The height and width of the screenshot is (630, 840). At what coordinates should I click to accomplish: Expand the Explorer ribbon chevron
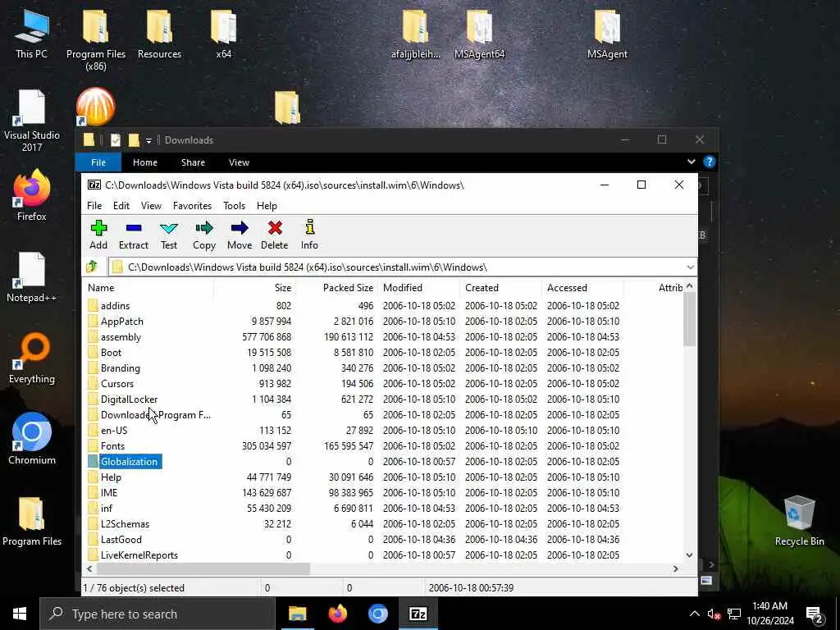[691, 162]
